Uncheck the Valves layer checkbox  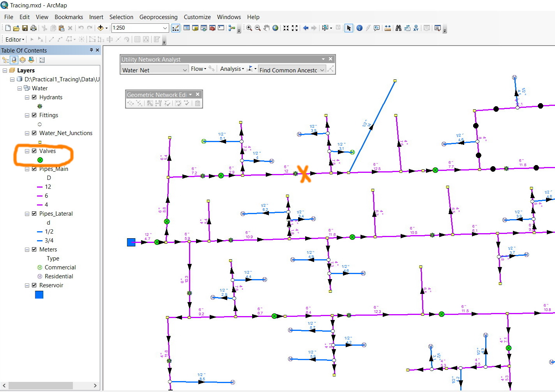coord(34,151)
